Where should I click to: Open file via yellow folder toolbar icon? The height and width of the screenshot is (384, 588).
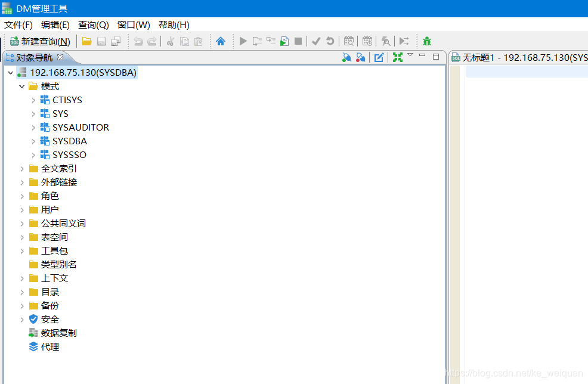tap(86, 41)
